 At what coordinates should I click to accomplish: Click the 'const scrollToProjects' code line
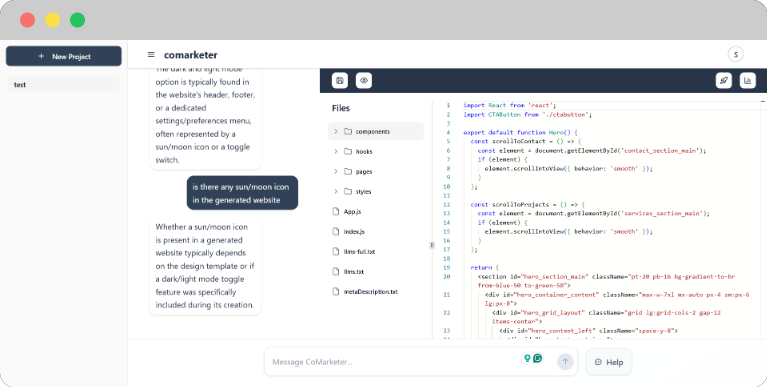pyautogui.click(x=527, y=205)
